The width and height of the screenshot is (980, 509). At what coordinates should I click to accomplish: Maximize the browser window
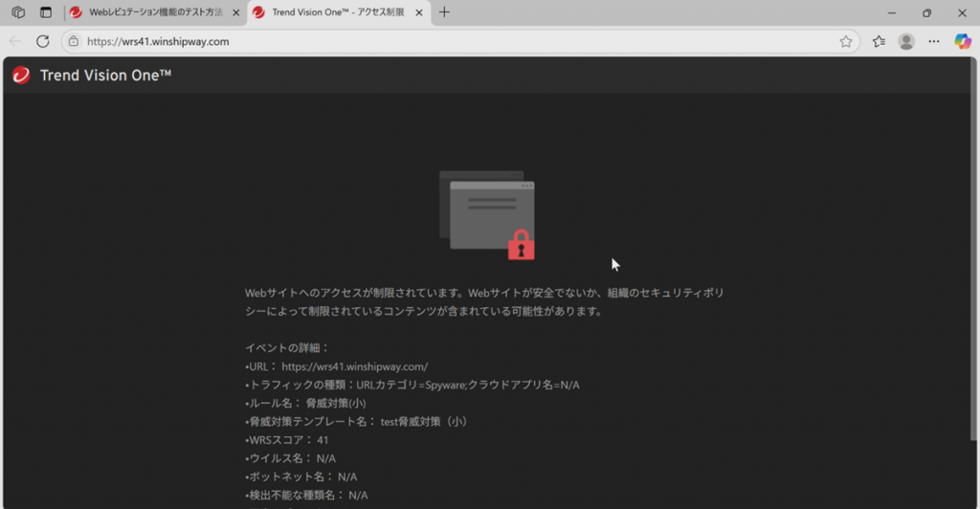click(x=926, y=12)
